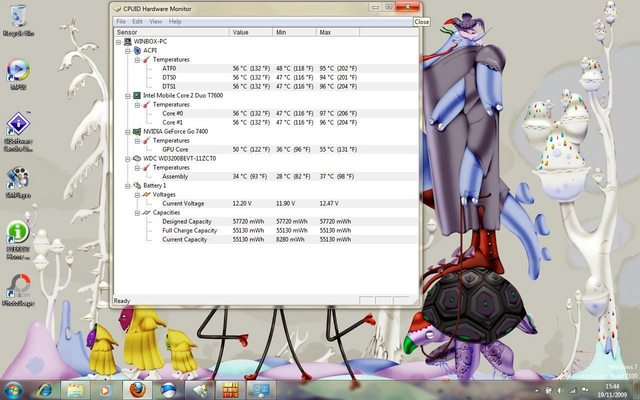
Task: Open the File menu
Action: [x=121, y=22]
